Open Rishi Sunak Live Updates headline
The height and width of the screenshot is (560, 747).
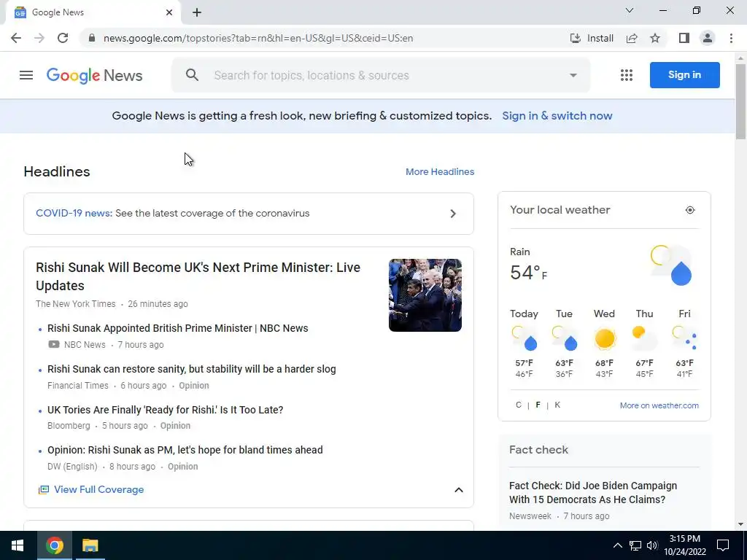pos(198,276)
